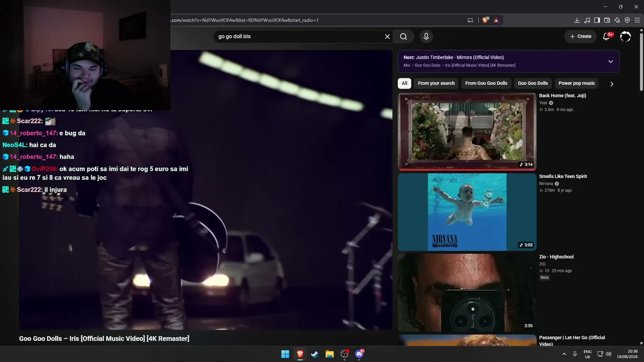Screen dimensions: 644x362
Task: Open Brave Shields icon in address bar
Action: pyautogui.click(x=486, y=20)
